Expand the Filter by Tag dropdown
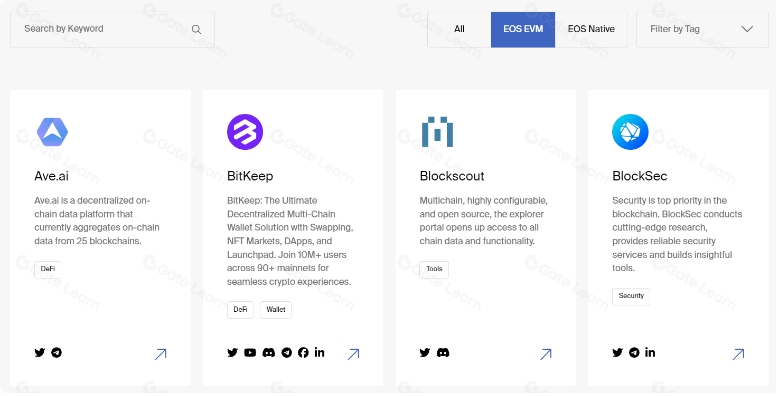The image size is (776, 396). [x=702, y=30]
